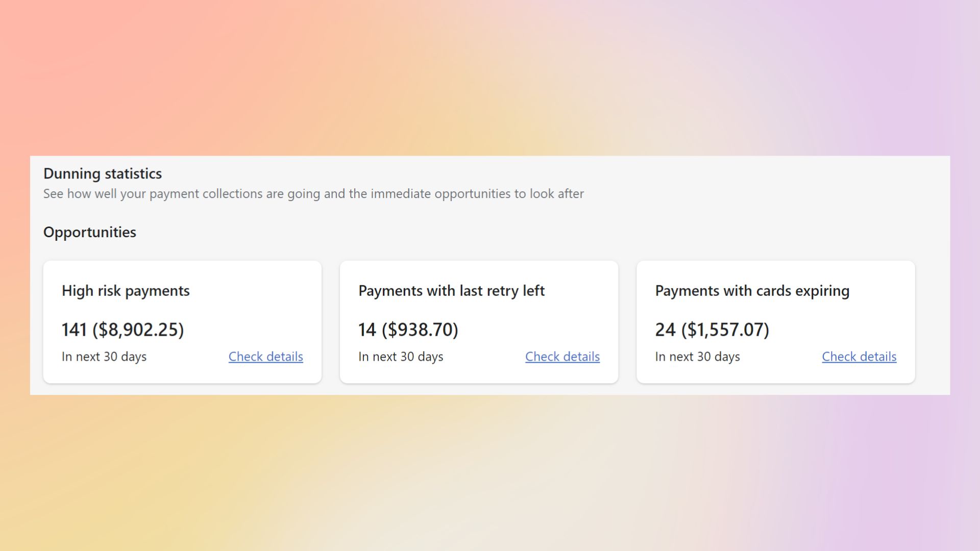The height and width of the screenshot is (551, 980).
Task: Check details of payments with last retry left
Action: tap(562, 357)
